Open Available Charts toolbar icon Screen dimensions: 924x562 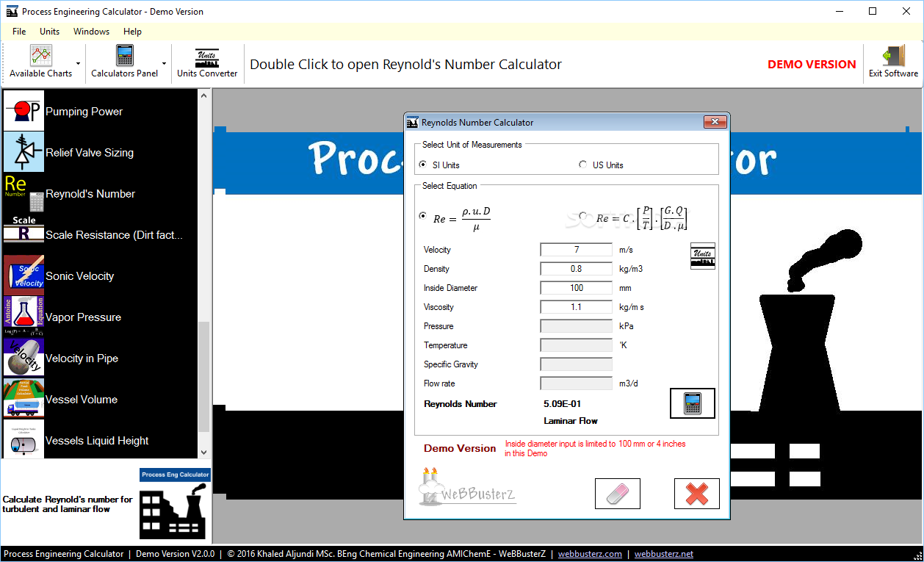tap(41, 56)
